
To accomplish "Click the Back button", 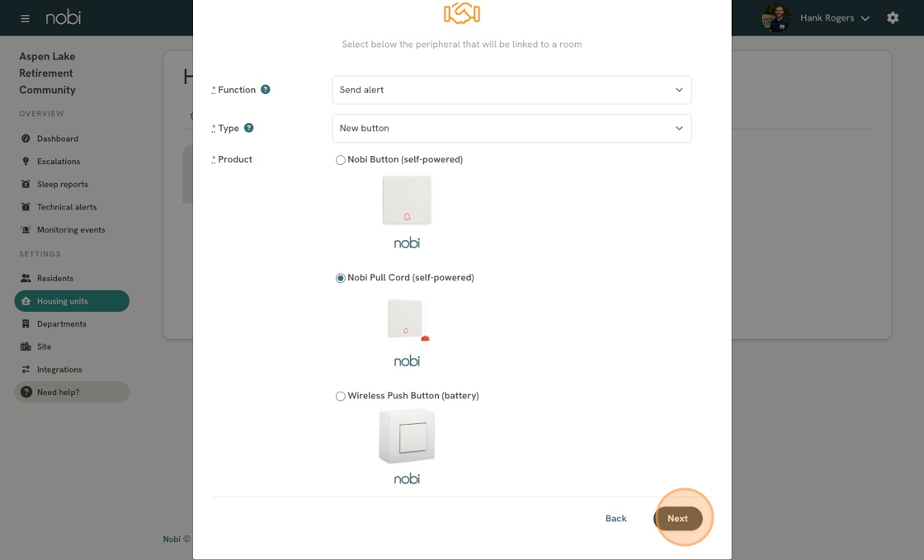I will (615, 519).
